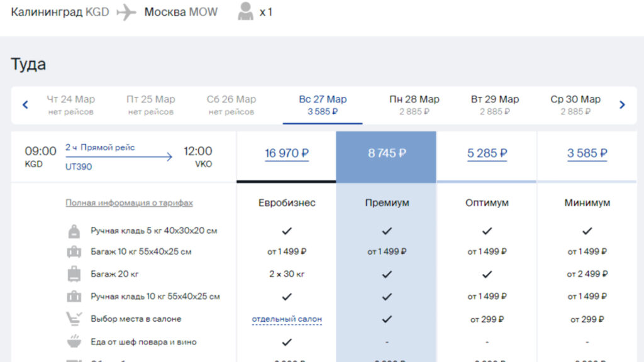This screenshot has width=644, height=362.
Task: Show later dates with right chevron
Action: tap(622, 105)
